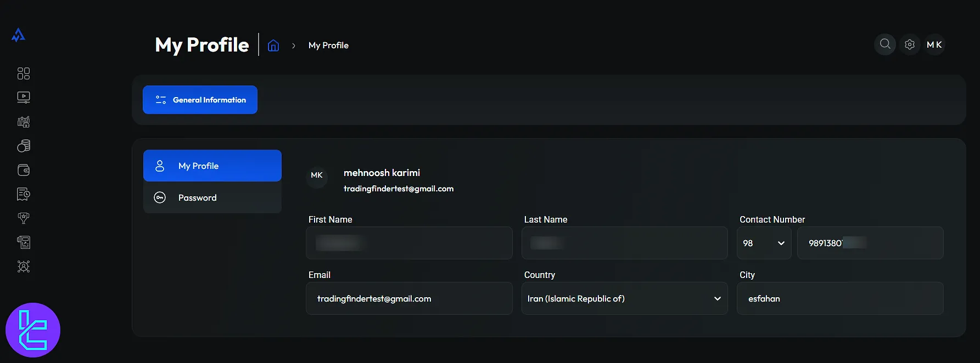Image resolution: width=980 pixels, height=363 pixels.
Task: Open the coins stack icon in sidebar
Action: (24, 146)
